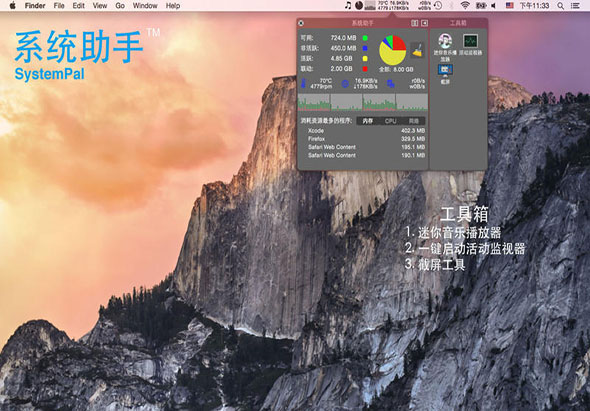Open the Window menu
Image resolution: width=590 pixels, height=411 pixels.
point(145,6)
